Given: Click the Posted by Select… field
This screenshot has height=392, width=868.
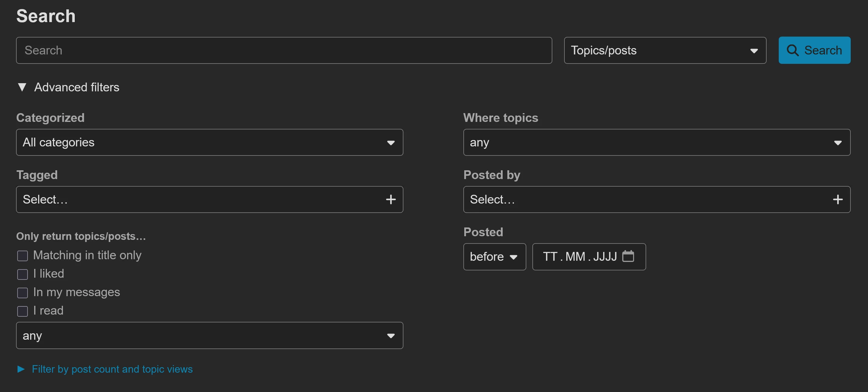Looking at the screenshot, I should (647, 199).
